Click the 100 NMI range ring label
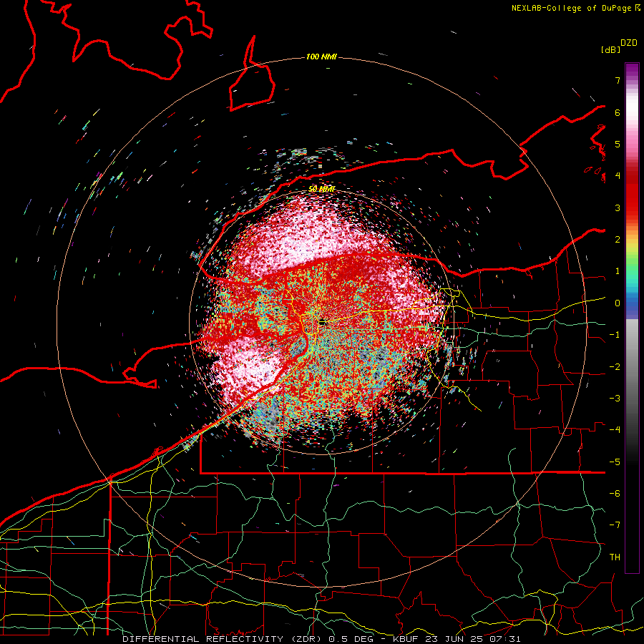This screenshot has width=644, height=644. pos(321,57)
